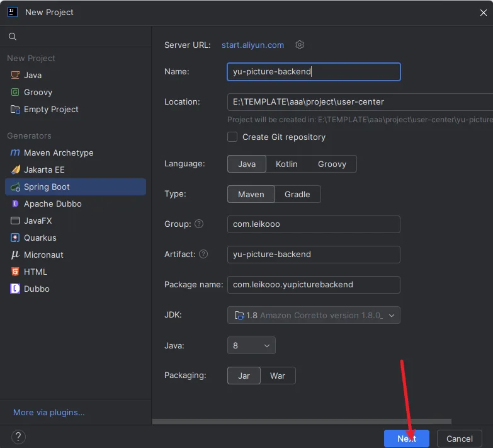This screenshot has width=493, height=448.
Task: Open the help question mark button
Action: pos(18,437)
